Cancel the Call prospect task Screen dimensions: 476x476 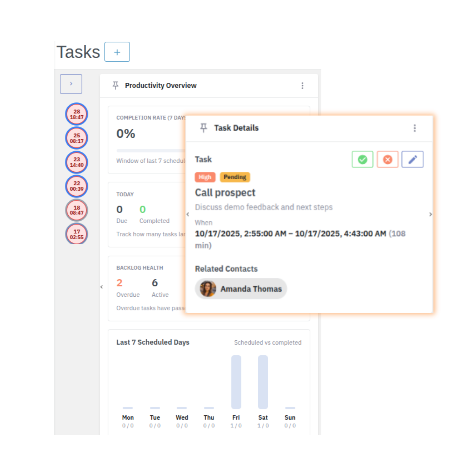point(387,159)
